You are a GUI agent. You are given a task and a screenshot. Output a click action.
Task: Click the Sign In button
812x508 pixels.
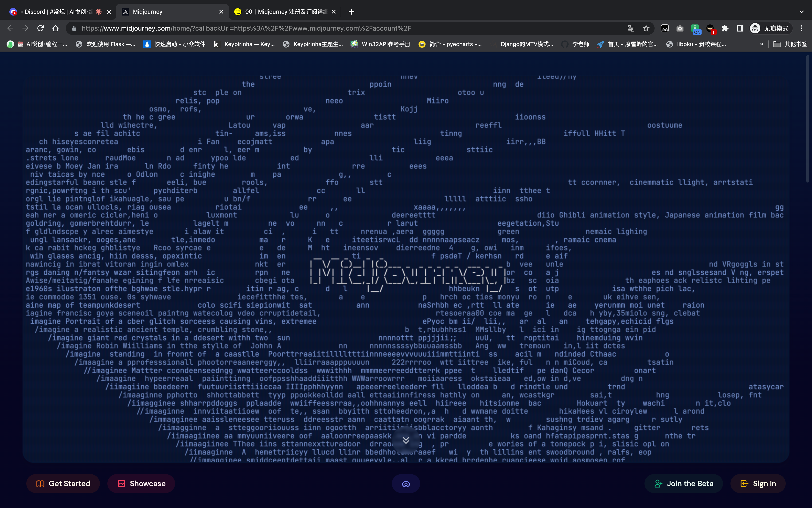click(x=758, y=484)
